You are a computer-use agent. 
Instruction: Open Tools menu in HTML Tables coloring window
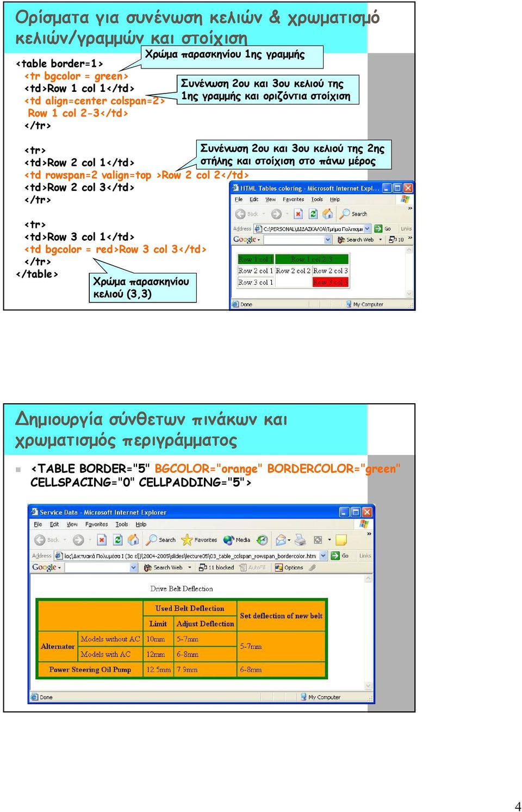[x=317, y=199]
